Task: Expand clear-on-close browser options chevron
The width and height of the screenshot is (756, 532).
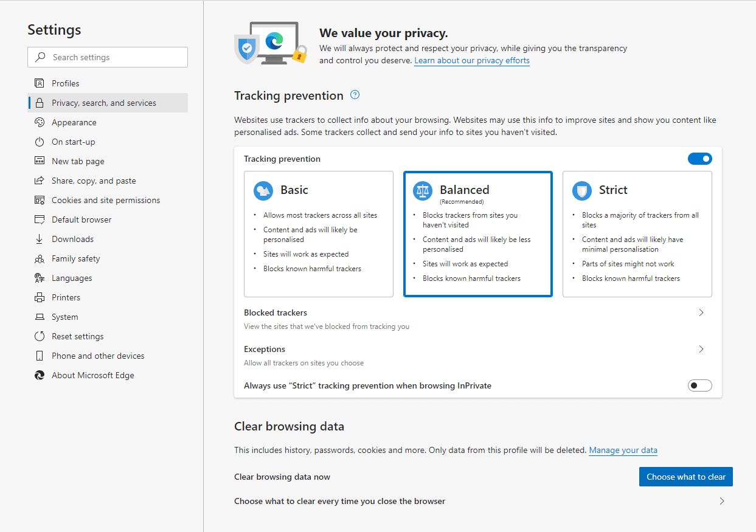Action: (722, 502)
